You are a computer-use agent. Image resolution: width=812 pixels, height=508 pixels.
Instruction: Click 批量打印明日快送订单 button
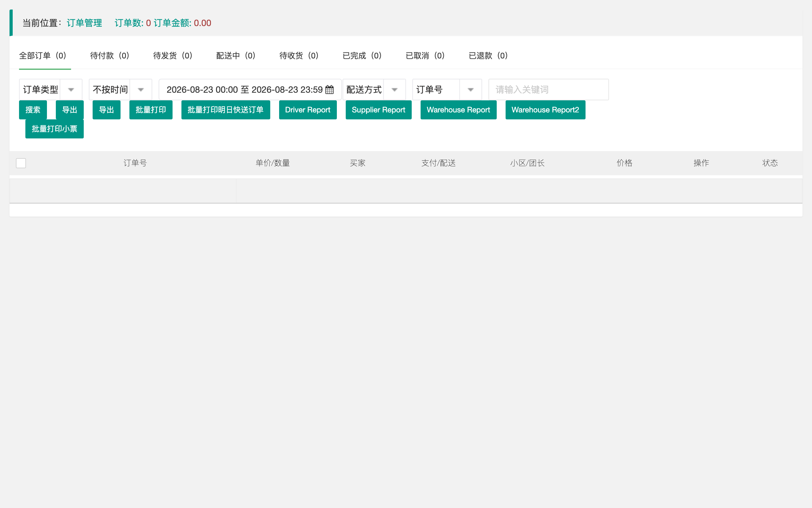[226, 110]
